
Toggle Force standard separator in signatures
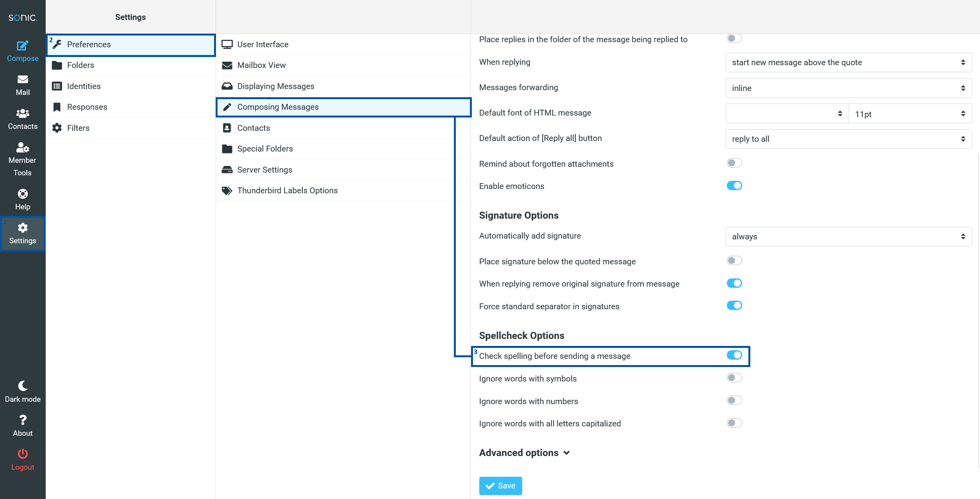tap(734, 305)
